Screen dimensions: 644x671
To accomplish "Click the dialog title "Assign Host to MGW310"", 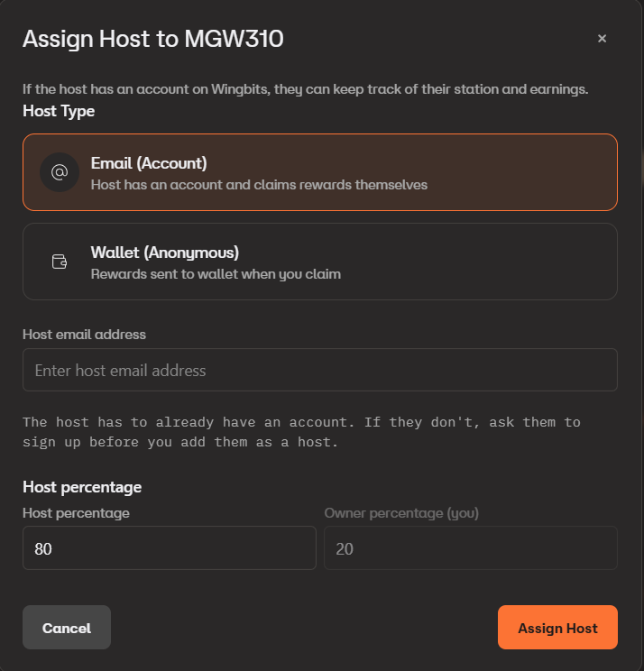I will click(x=153, y=39).
